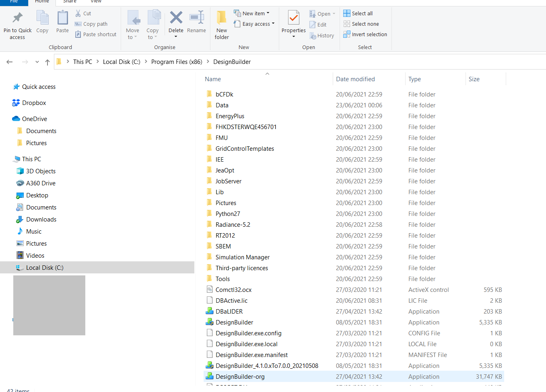This screenshot has height=392, width=546.
Task: Click Copy path in Clipboard group
Action: (91, 24)
